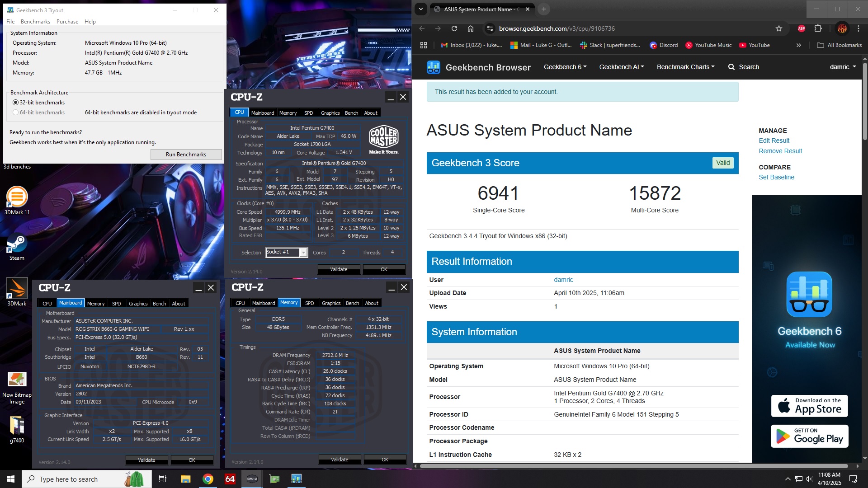Open the Purchase menu in Geekbench
Screen dimensions: 868x488
pos(67,22)
